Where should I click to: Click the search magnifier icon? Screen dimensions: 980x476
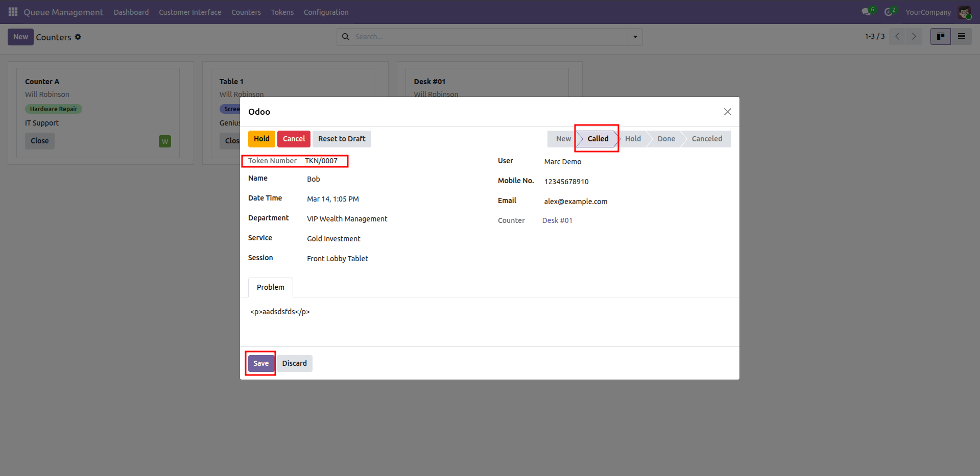coord(346,37)
